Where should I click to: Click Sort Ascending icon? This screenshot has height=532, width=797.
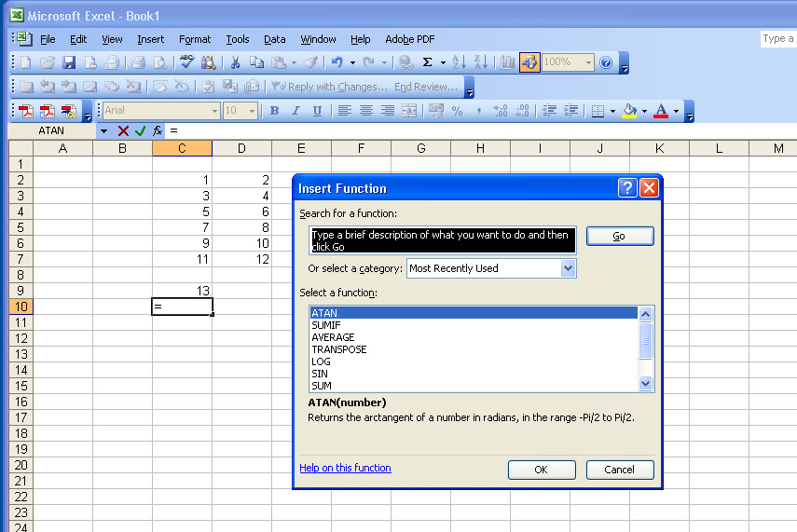[x=459, y=62]
